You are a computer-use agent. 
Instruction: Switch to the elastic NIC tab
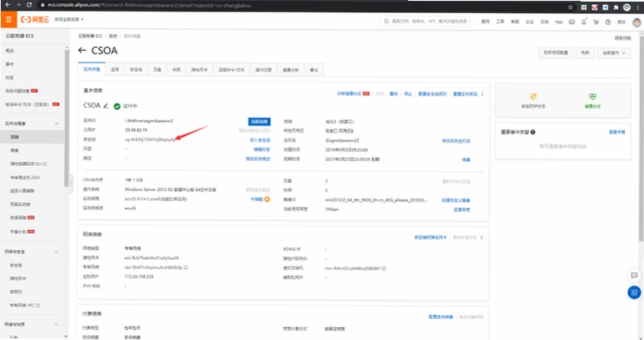tap(199, 70)
